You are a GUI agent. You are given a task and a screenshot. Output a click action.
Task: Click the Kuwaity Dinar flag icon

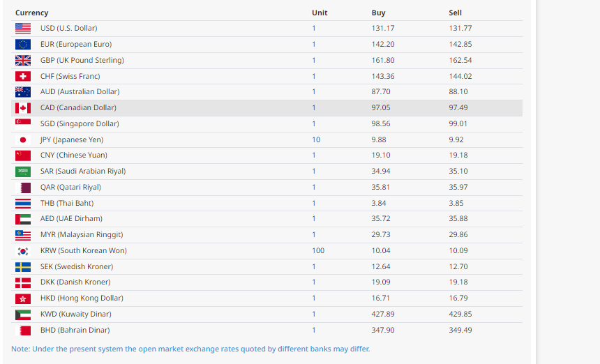coord(23,314)
